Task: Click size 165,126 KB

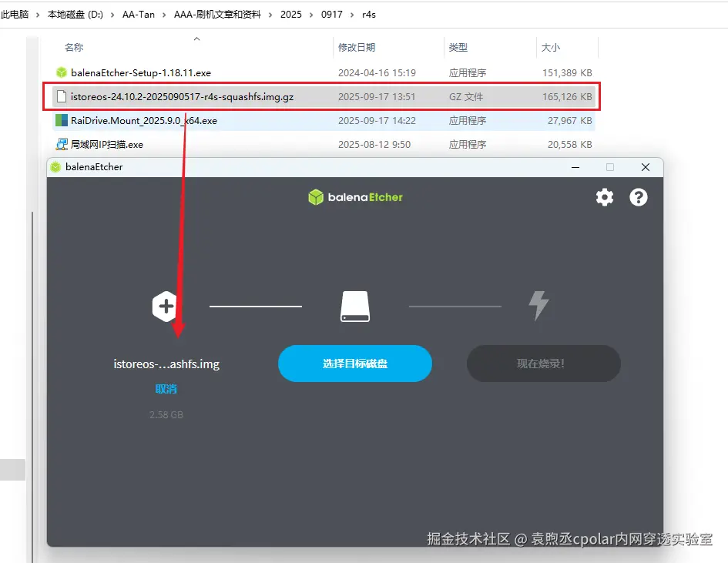Action: pos(567,96)
